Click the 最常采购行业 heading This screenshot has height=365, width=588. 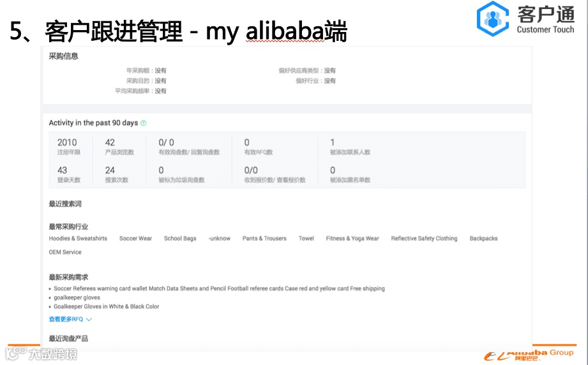[x=68, y=226]
